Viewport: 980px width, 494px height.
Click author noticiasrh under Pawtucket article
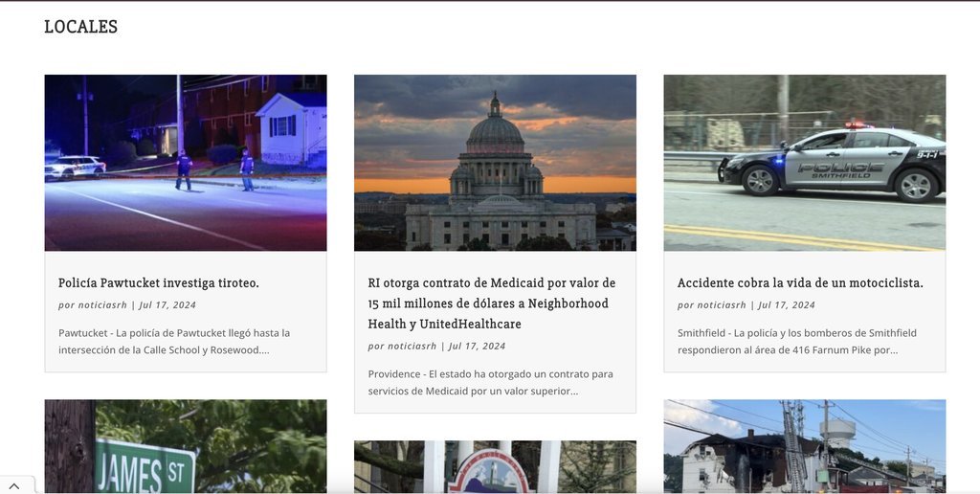coord(102,305)
